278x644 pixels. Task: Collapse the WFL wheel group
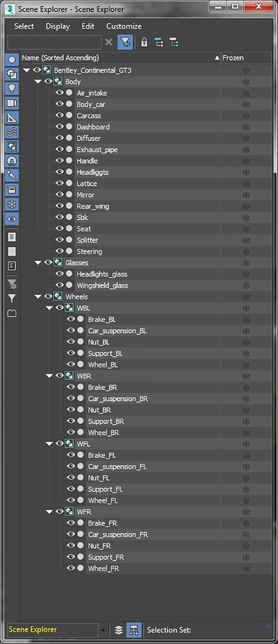pos(50,444)
